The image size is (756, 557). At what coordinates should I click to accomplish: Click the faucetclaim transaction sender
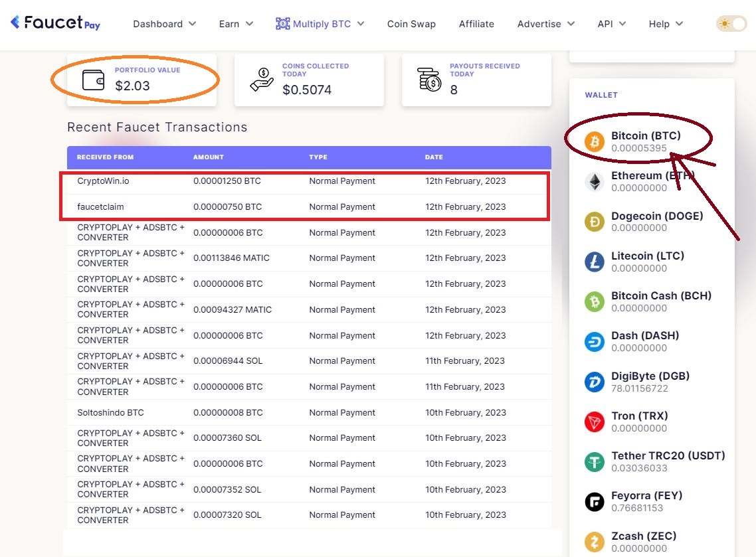pyautogui.click(x=100, y=206)
